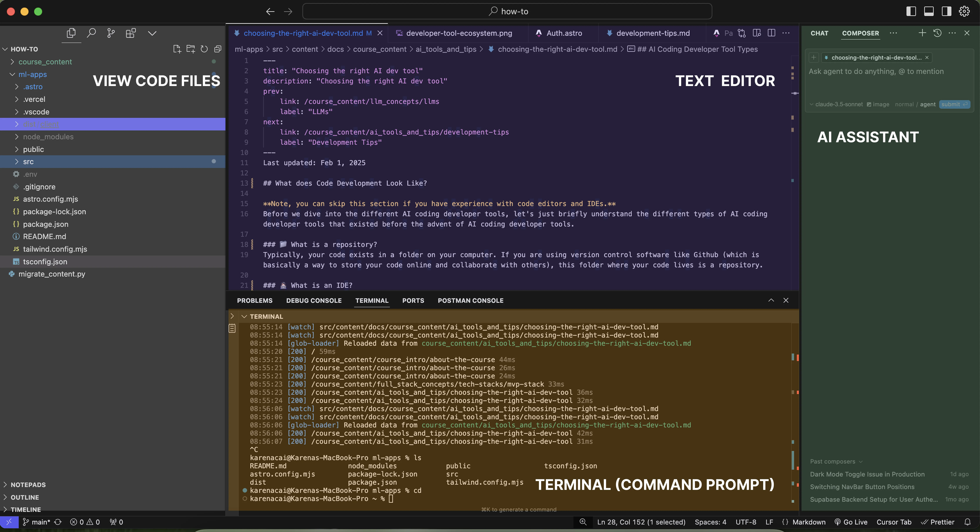Split the editor into two panes
This screenshot has width=980, height=532.
point(772,33)
